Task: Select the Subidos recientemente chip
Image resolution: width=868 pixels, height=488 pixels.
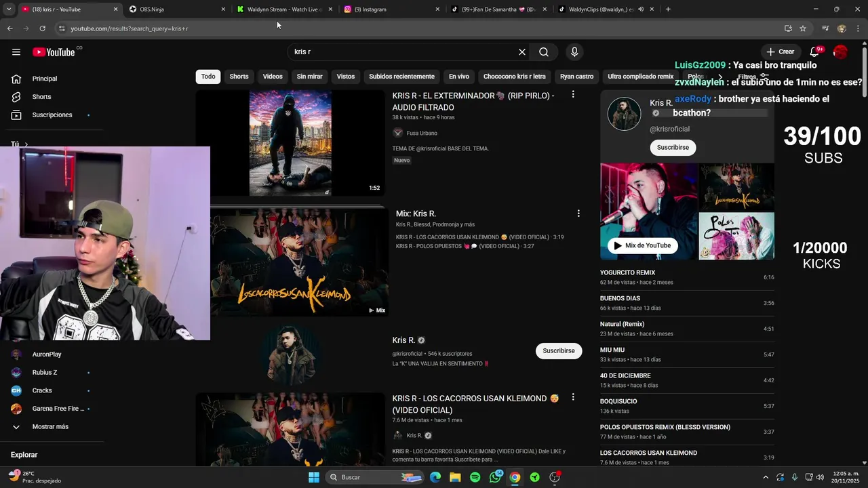Action: (x=401, y=77)
